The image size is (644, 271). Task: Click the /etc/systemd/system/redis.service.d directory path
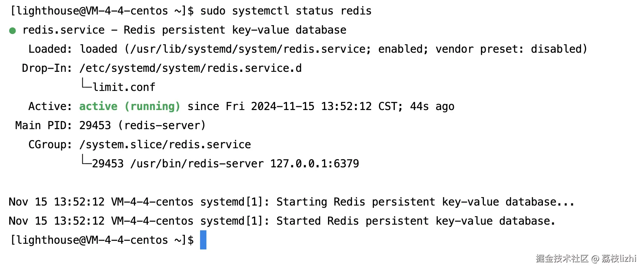click(x=191, y=68)
